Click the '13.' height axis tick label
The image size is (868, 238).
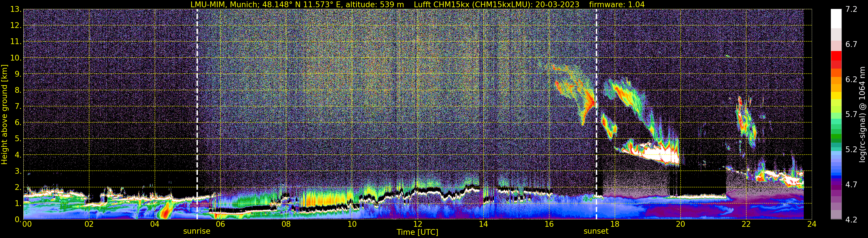pos(16,10)
